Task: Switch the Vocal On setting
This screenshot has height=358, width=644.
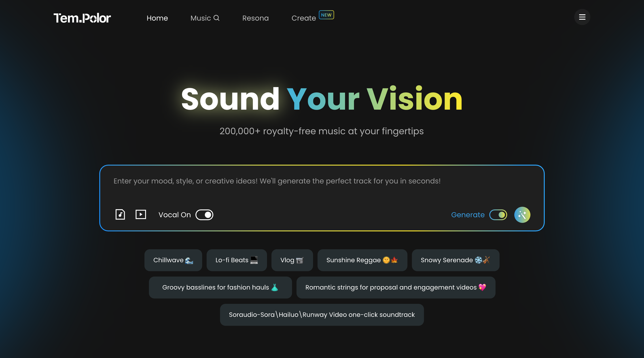Action: tap(204, 214)
